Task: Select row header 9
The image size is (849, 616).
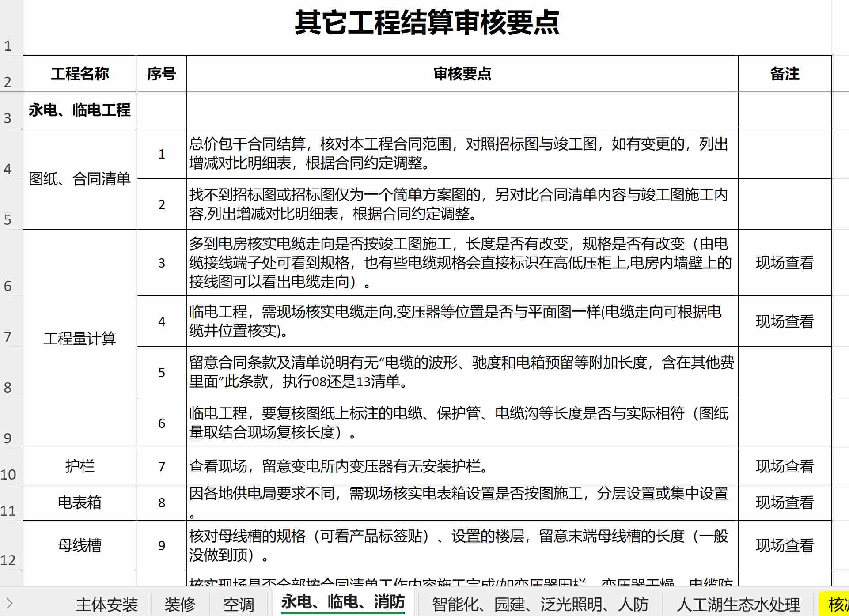Action: point(11,423)
